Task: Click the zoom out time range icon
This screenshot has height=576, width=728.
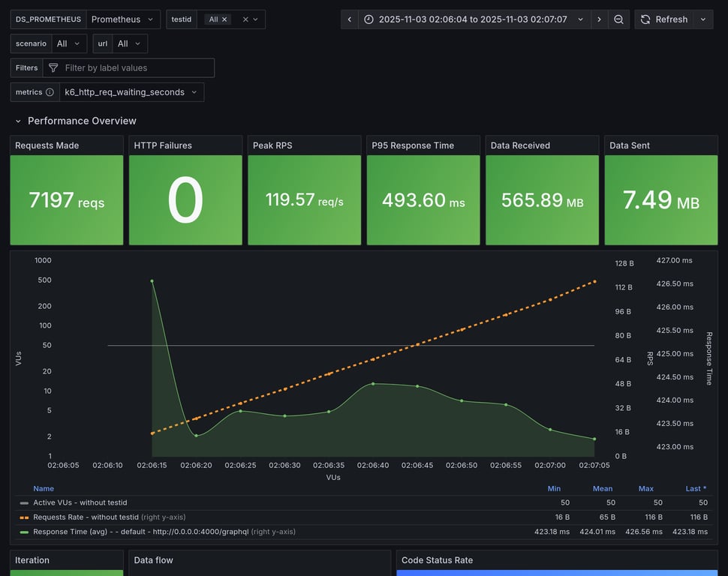Action: 618,19
